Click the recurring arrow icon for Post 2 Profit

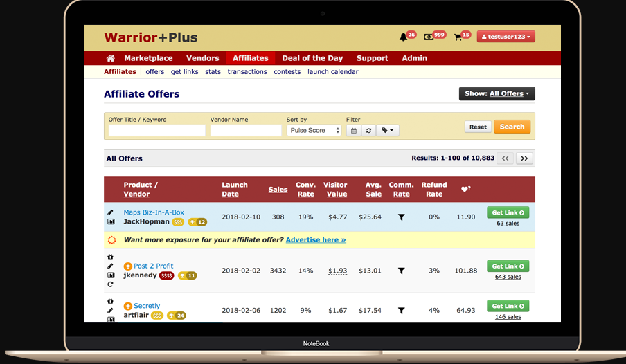[x=111, y=284]
